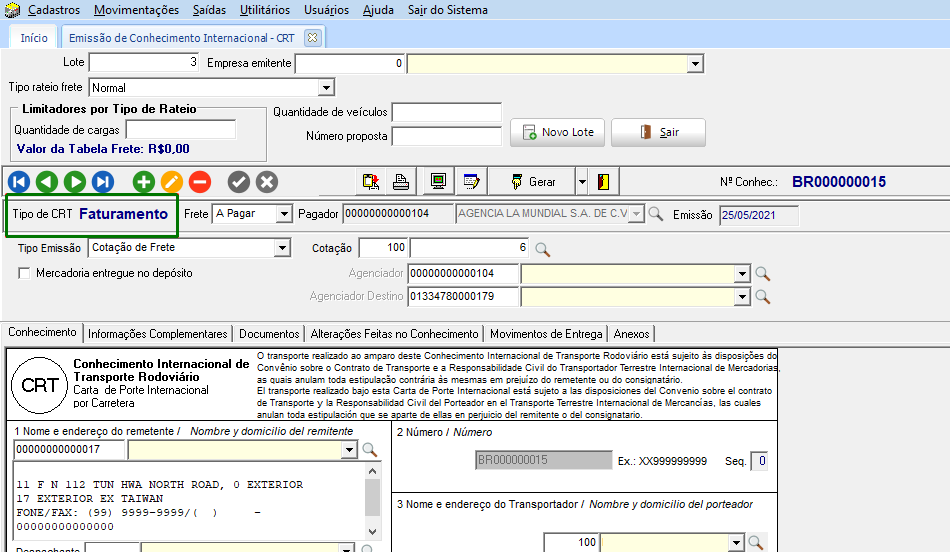The width and height of the screenshot is (950, 552).
Task: Search Cotação with magnifier icon
Action: [543, 249]
